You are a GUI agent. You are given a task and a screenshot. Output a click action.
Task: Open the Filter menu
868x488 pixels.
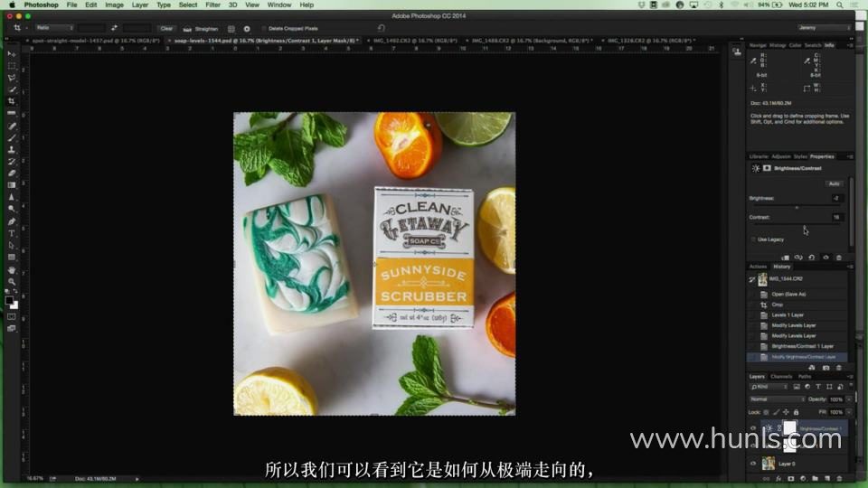(x=212, y=5)
